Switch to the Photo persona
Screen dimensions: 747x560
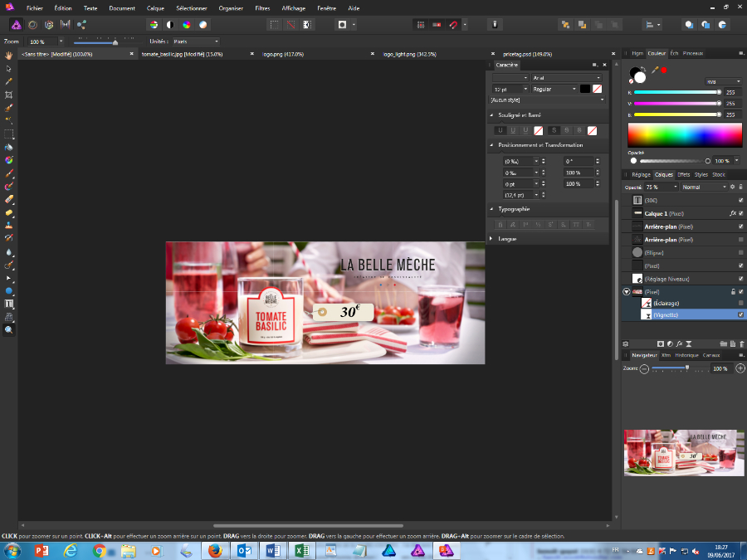click(17, 25)
